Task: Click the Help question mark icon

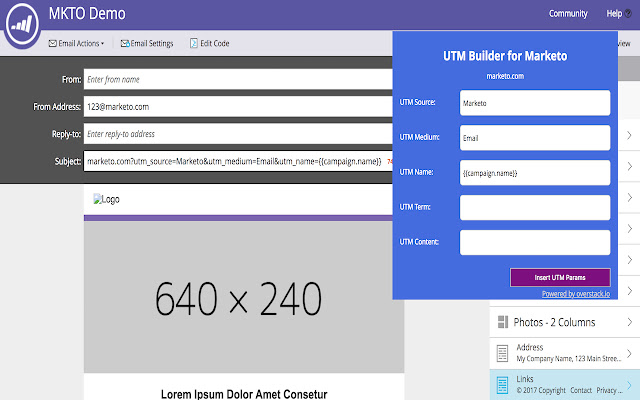Action: pos(628,13)
